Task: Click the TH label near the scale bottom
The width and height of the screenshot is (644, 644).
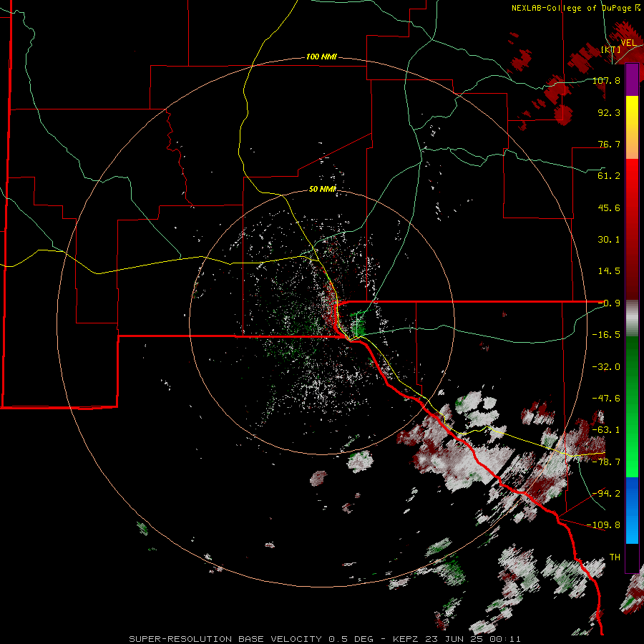Action: tap(615, 557)
